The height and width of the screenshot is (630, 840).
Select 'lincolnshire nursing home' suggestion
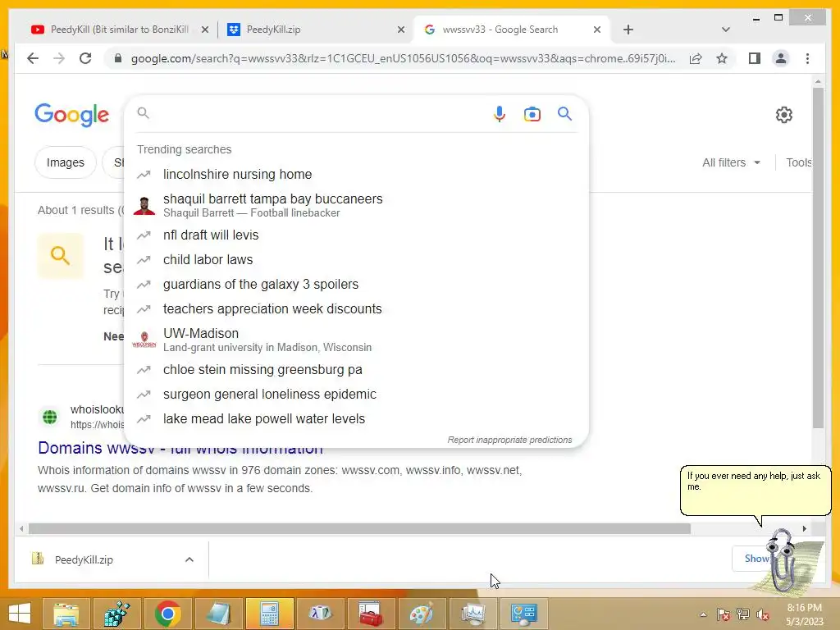(x=356, y=174)
